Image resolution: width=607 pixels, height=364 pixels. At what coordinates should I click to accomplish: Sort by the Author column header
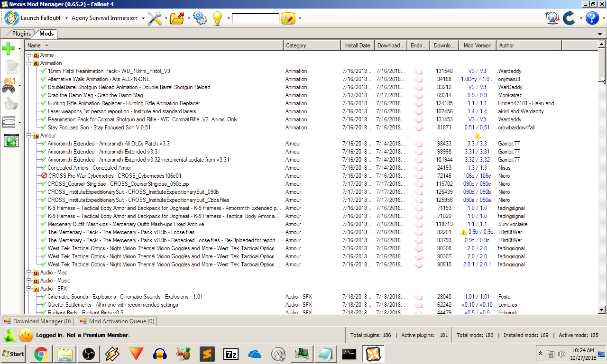pyautogui.click(x=529, y=45)
